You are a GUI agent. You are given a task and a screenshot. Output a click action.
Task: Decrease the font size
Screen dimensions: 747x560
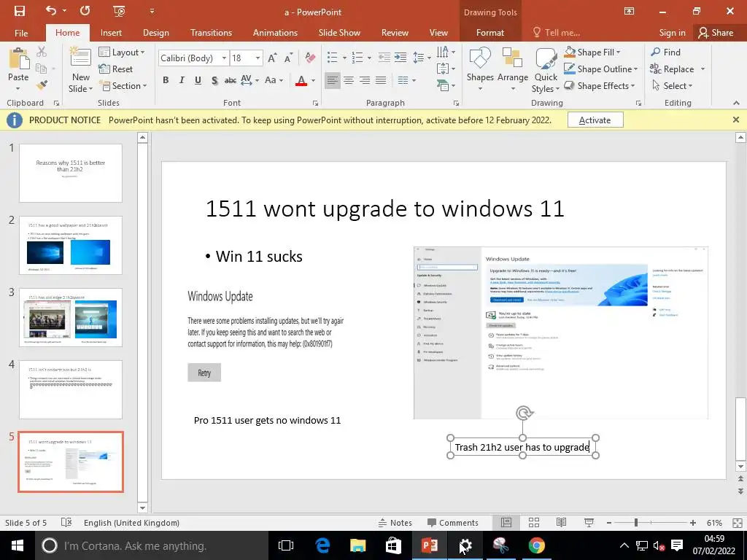(288, 58)
